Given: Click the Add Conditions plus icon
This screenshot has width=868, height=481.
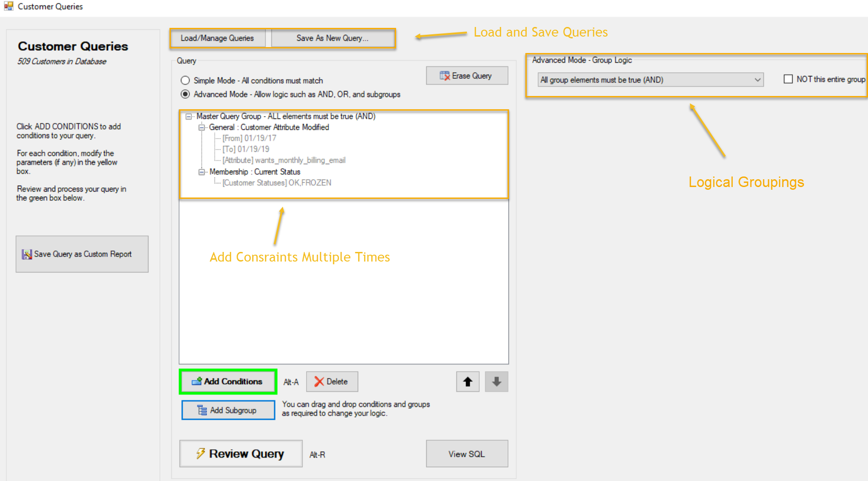Looking at the screenshot, I should 197,381.
